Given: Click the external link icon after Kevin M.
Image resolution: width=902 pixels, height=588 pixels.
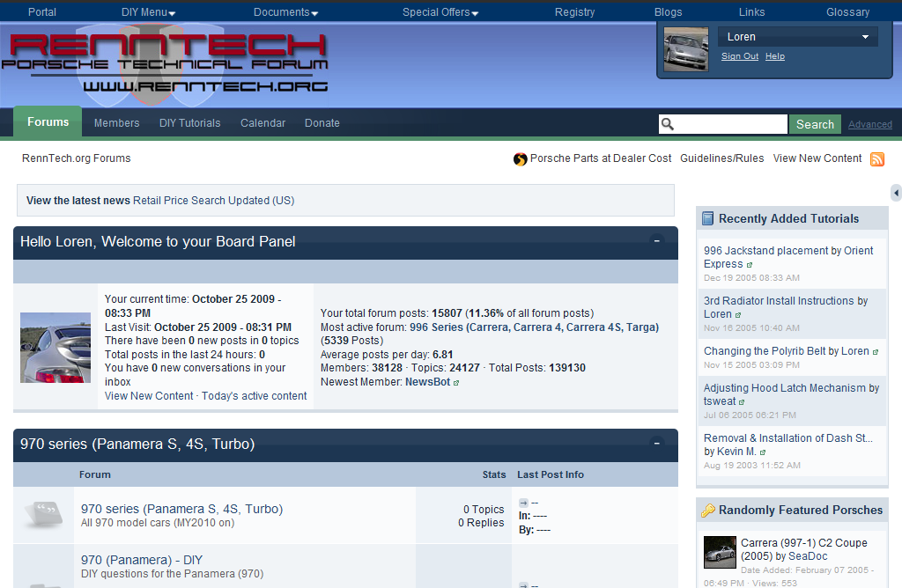Looking at the screenshot, I should [x=763, y=452].
